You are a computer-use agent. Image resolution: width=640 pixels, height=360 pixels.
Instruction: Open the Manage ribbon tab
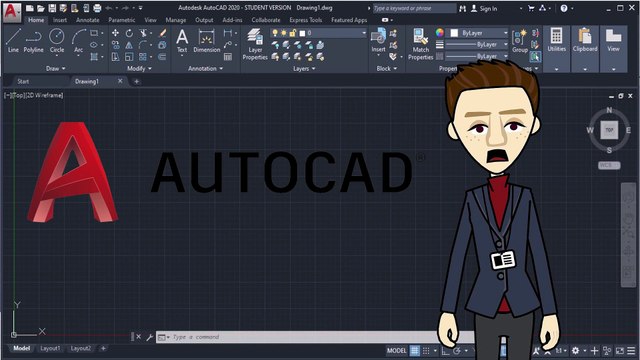(x=176, y=20)
